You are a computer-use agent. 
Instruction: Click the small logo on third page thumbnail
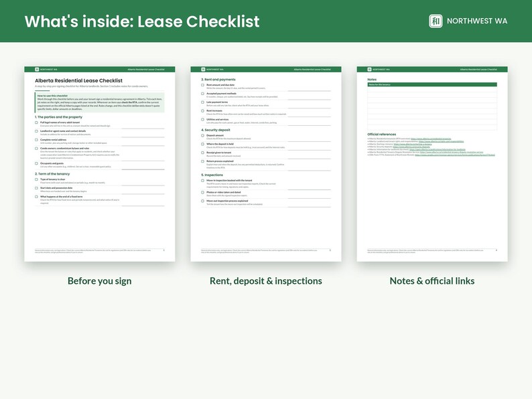[x=369, y=69]
